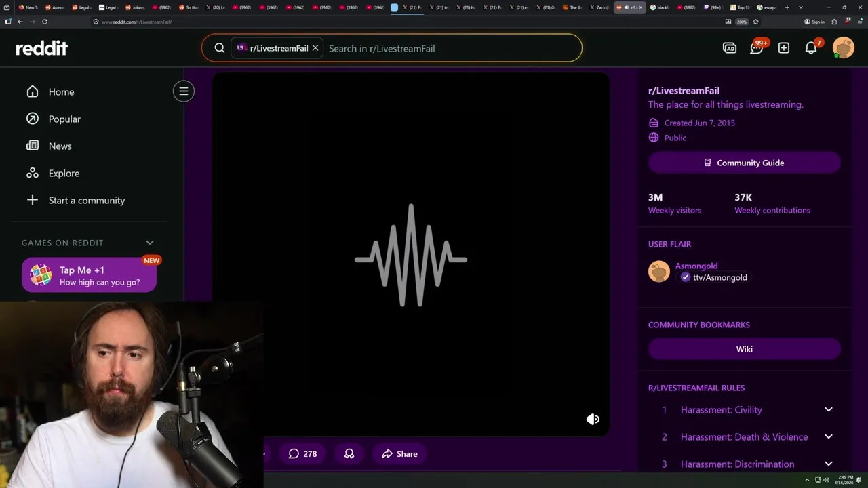Focus the Search in r/LivestreamFail field
This screenshot has width=868, height=488.
point(451,48)
